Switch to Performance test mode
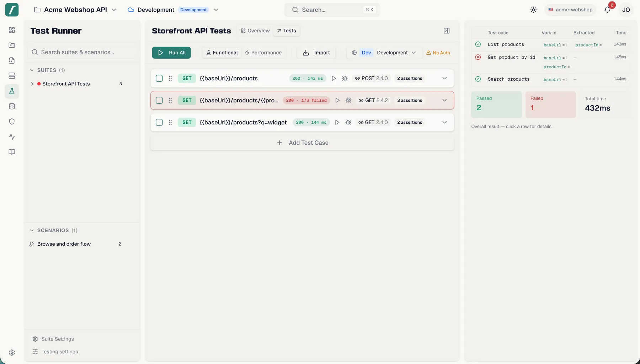 [263, 53]
